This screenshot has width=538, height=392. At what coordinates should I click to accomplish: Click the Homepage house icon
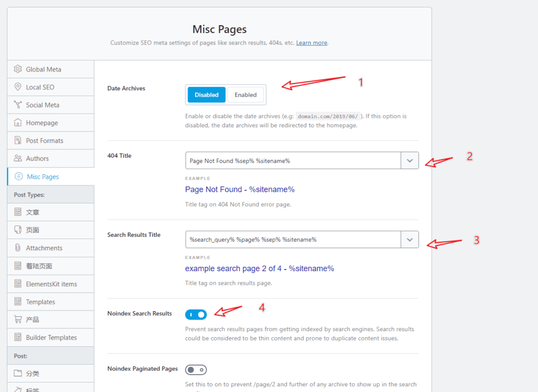(x=18, y=122)
